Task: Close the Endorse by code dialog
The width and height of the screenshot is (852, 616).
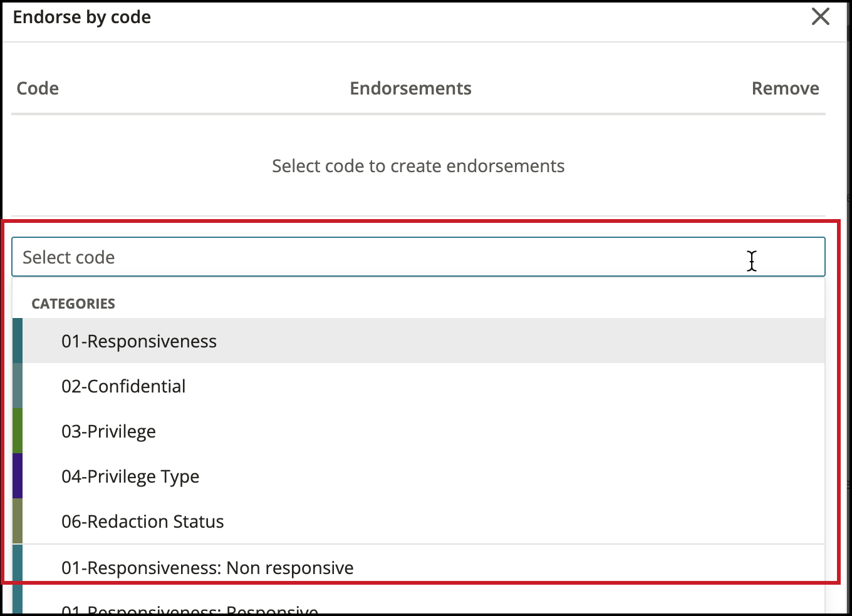Action: pyautogui.click(x=820, y=17)
